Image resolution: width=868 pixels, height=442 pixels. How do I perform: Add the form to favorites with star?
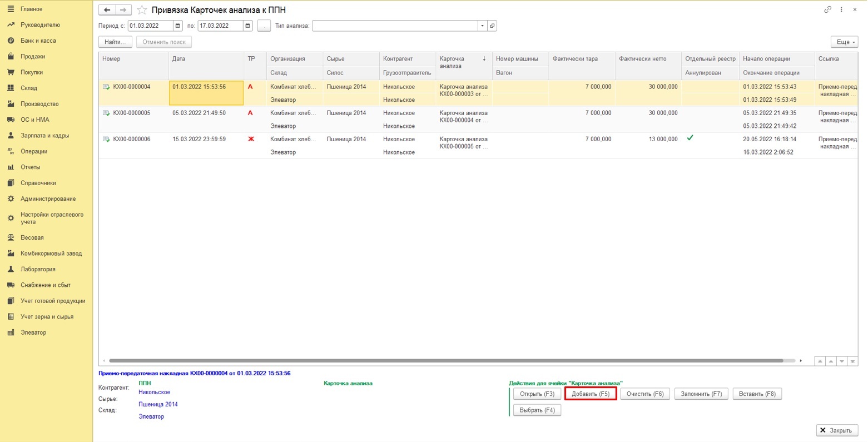click(x=142, y=10)
